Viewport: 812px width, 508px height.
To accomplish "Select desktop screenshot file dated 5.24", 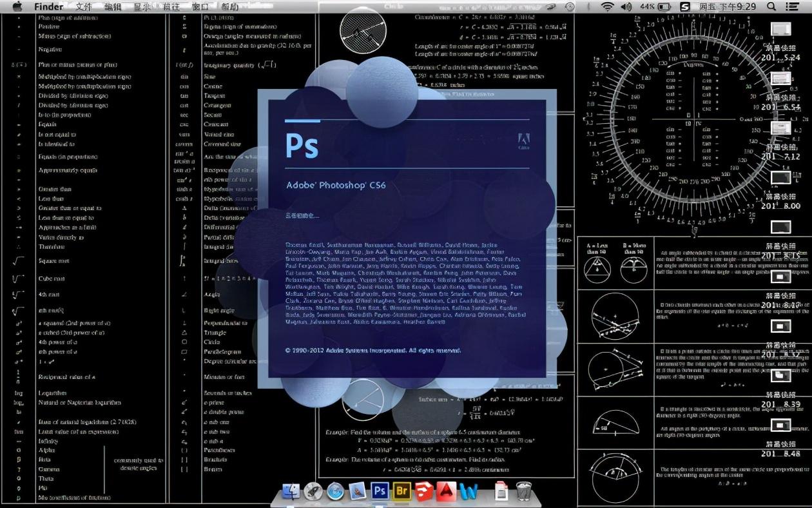I will [780, 30].
